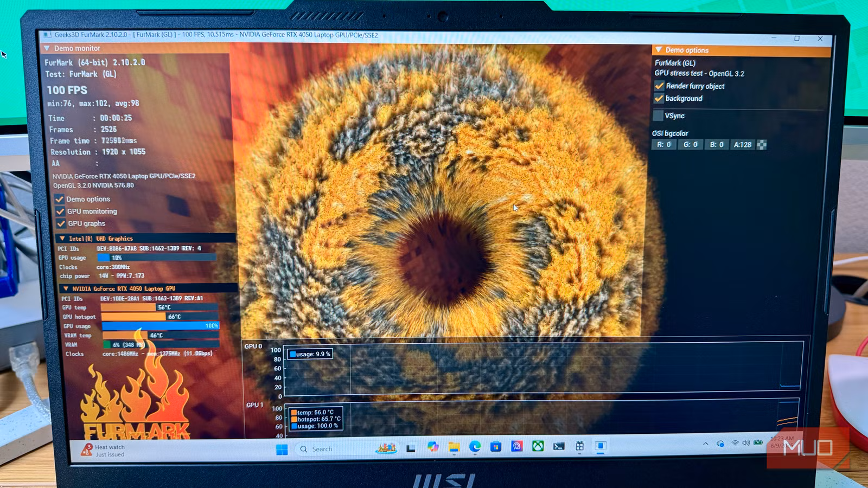Select the B: 0 bgcolor field
The image size is (868, 488).
717,145
